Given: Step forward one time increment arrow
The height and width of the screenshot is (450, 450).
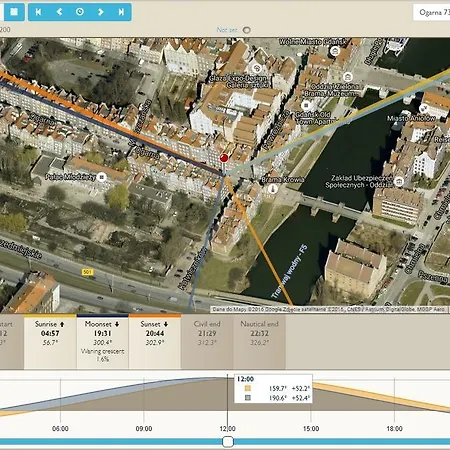Looking at the screenshot, I should pos(100,12).
